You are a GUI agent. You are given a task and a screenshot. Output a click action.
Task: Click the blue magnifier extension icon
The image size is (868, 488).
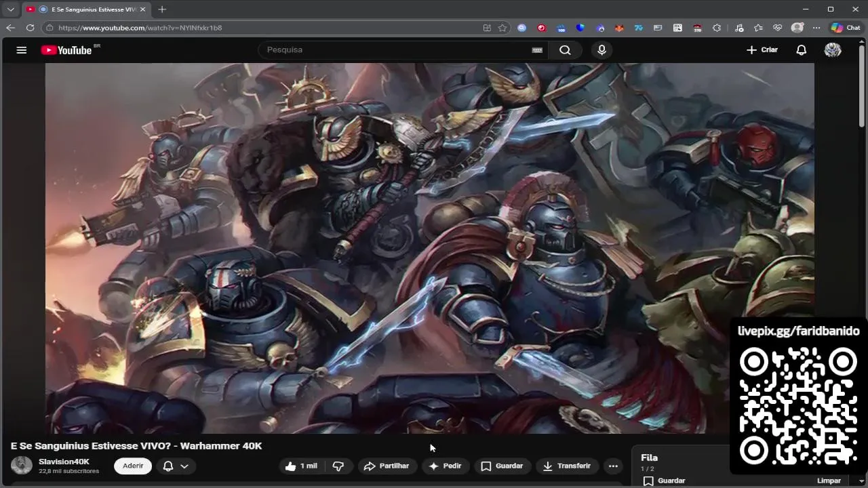click(521, 28)
